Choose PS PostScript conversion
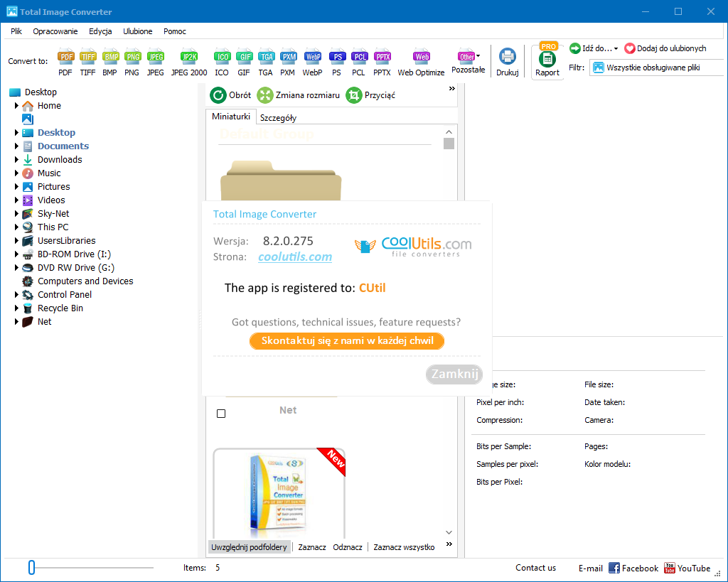The image size is (728, 582). [337, 63]
